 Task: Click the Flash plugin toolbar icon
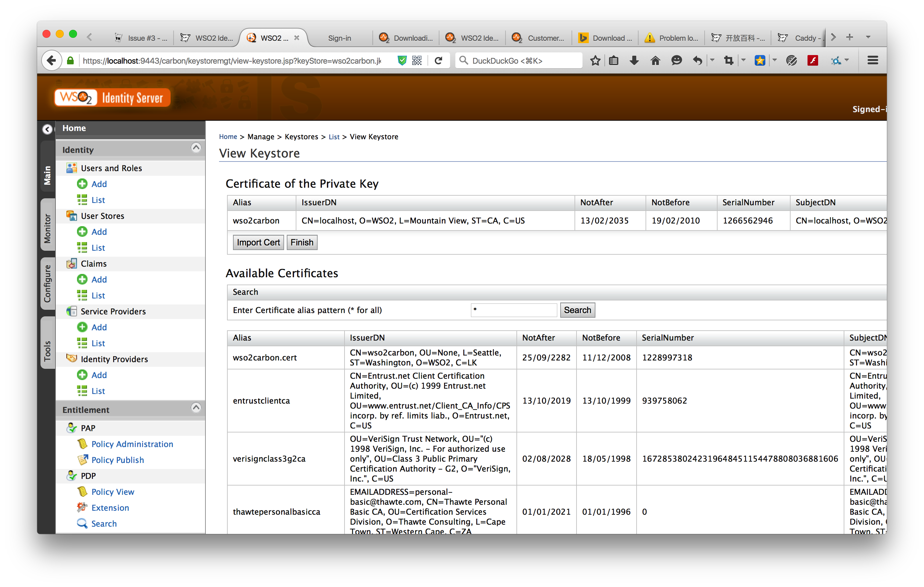[812, 61]
